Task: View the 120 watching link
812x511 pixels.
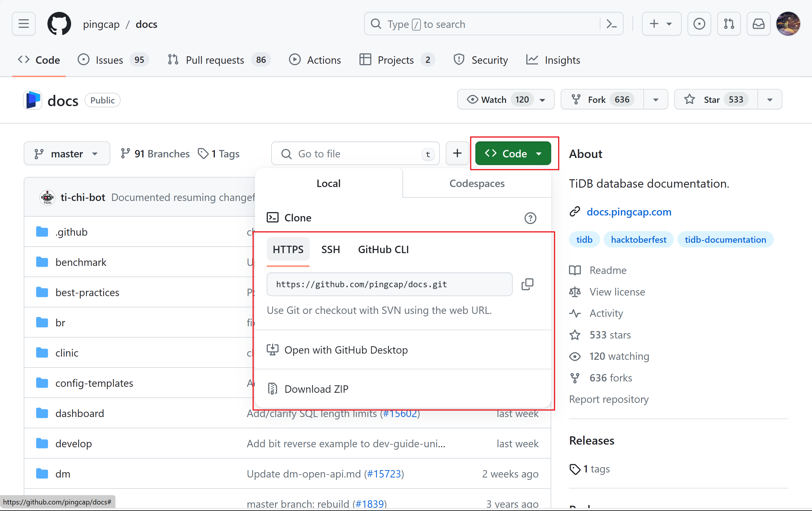Action: coord(609,356)
